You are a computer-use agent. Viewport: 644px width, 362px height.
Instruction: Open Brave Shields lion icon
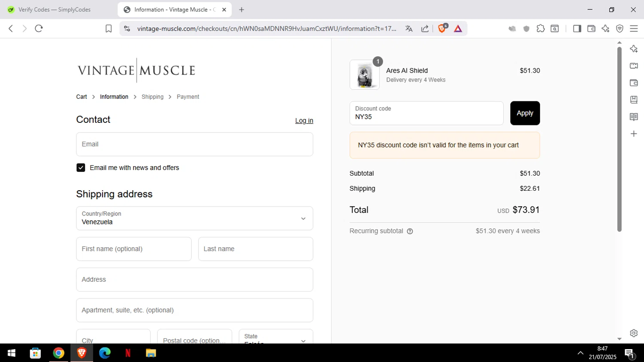[442, 28]
